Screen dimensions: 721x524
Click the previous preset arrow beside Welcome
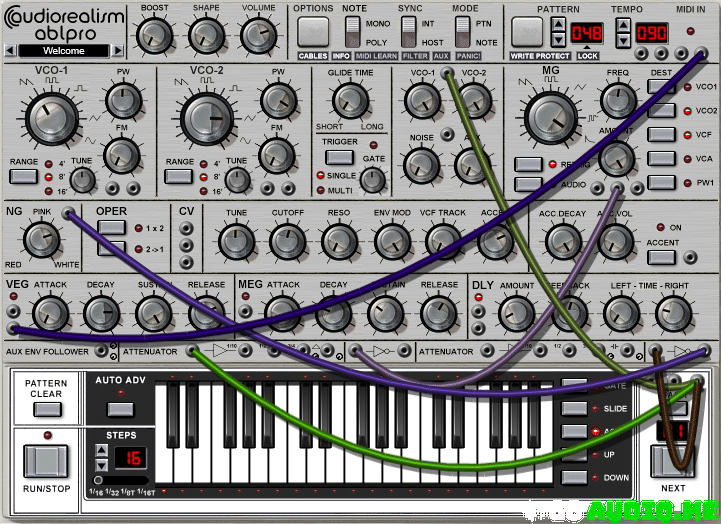pyautogui.click(x=10, y=51)
